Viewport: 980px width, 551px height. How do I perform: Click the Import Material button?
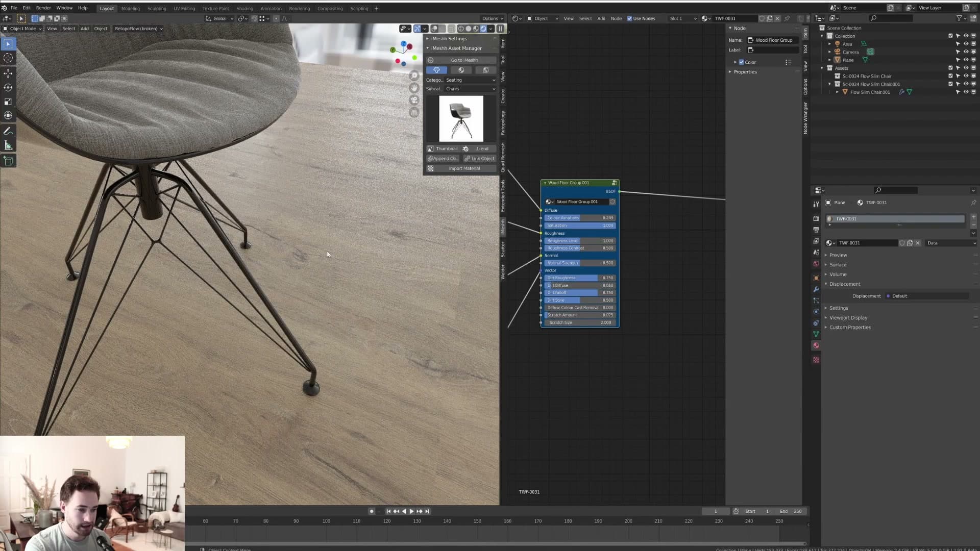click(x=461, y=168)
